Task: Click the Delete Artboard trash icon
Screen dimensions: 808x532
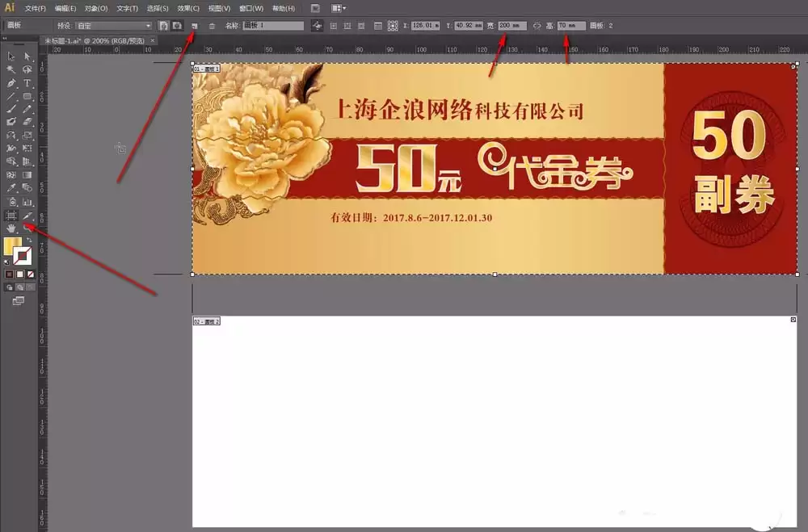Action: coord(212,26)
